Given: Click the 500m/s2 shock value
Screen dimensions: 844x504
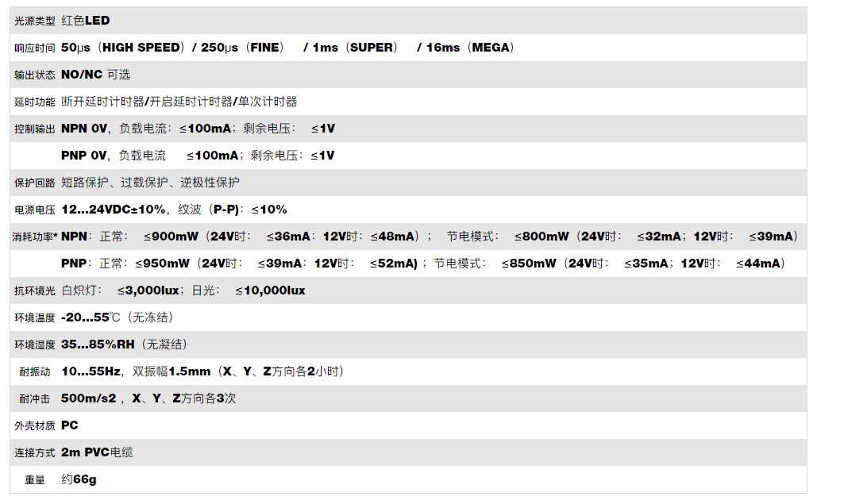Looking at the screenshot, I should pyautogui.click(x=88, y=398).
